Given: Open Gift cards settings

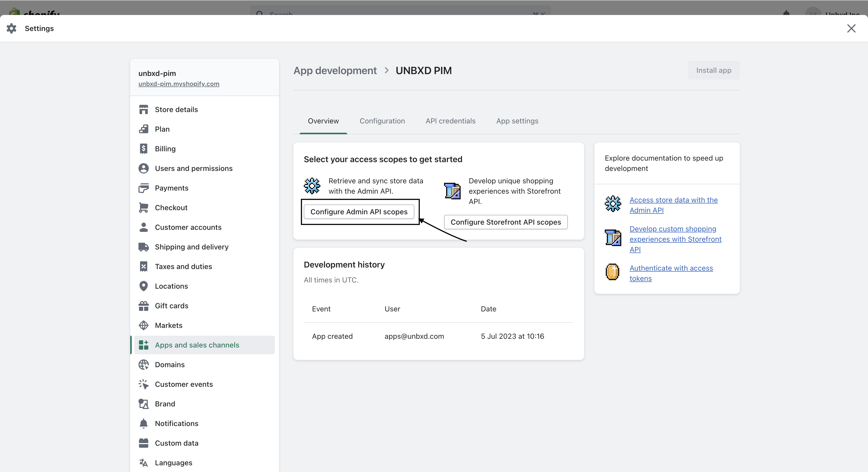Looking at the screenshot, I should coord(204,305).
